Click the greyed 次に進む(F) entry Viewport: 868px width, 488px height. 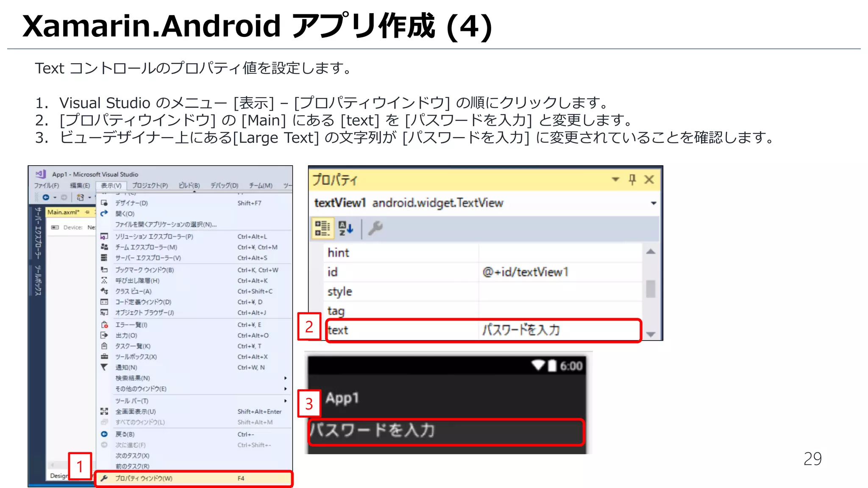tap(195, 445)
